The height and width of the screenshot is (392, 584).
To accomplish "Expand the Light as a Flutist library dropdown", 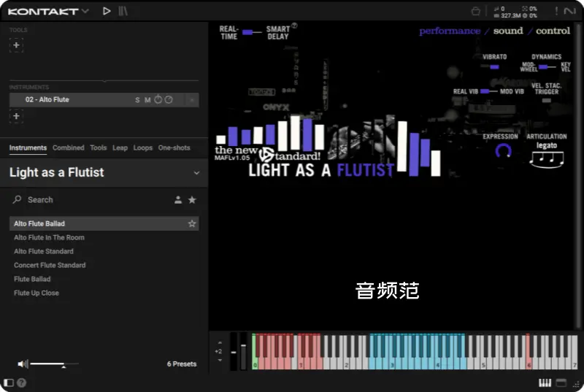I will tap(196, 173).
